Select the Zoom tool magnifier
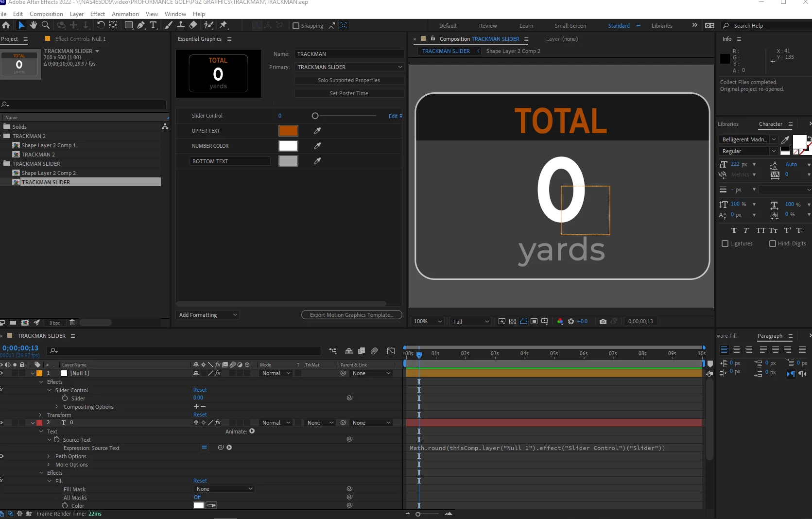This screenshot has width=812, height=519. coord(46,25)
